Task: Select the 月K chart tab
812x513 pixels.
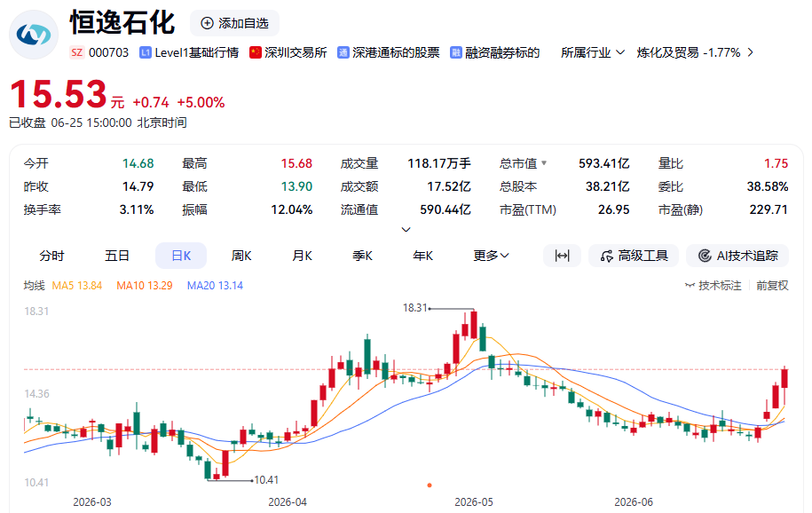Action: tap(302, 256)
